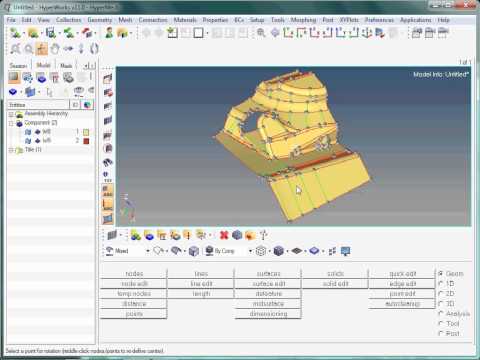The height and width of the screenshot is (360, 480).
Task: Click the Components collector icon in bottom toolbar
Action: point(149,235)
